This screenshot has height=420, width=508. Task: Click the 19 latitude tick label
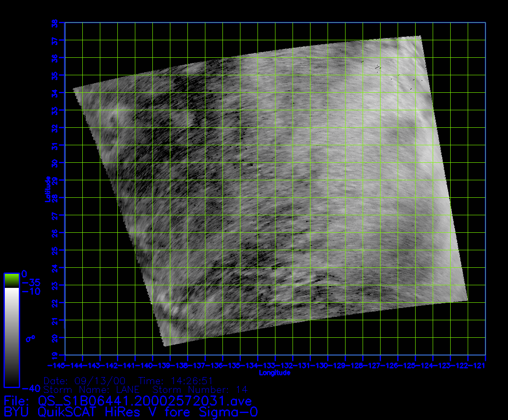[55, 355]
